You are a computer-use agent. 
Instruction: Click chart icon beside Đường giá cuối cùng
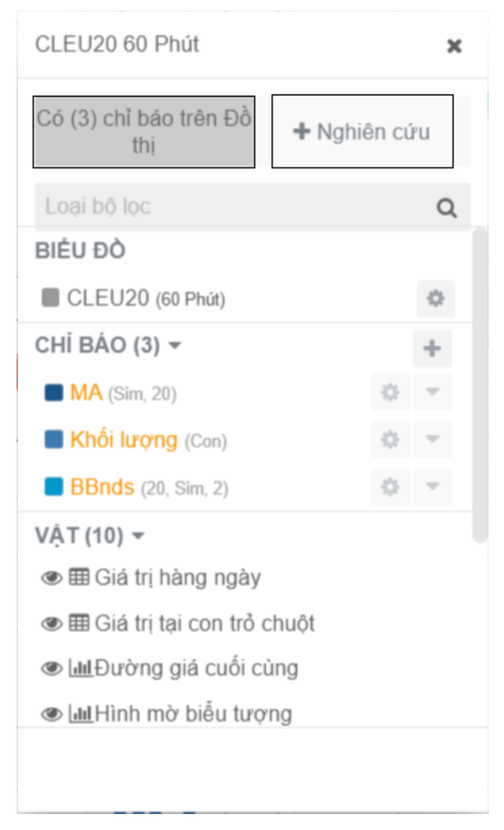point(80,668)
